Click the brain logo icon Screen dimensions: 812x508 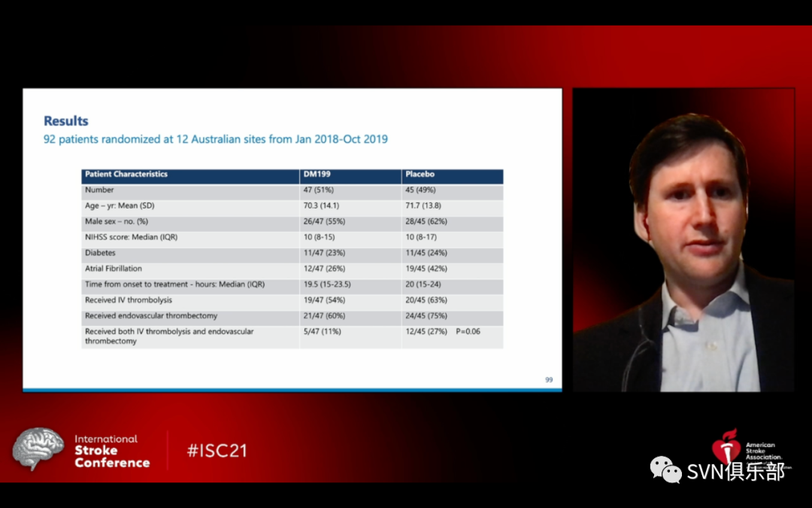coord(38,449)
